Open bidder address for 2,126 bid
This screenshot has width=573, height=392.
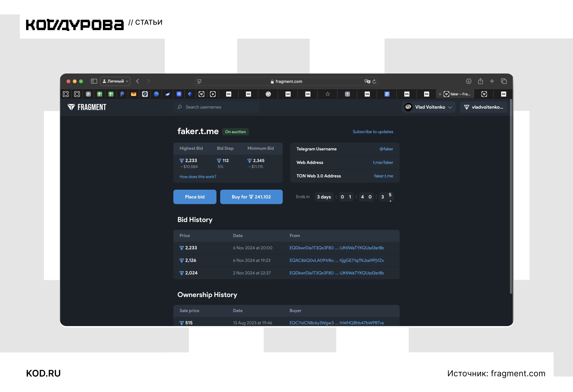pos(336,260)
